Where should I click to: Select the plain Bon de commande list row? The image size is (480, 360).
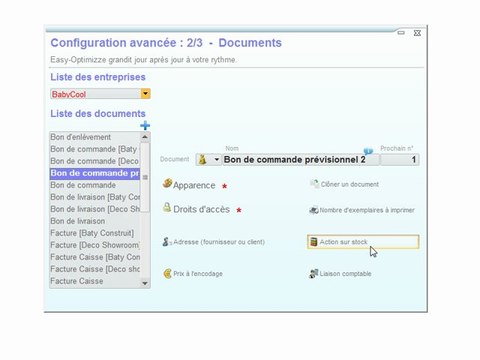click(95, 185)
